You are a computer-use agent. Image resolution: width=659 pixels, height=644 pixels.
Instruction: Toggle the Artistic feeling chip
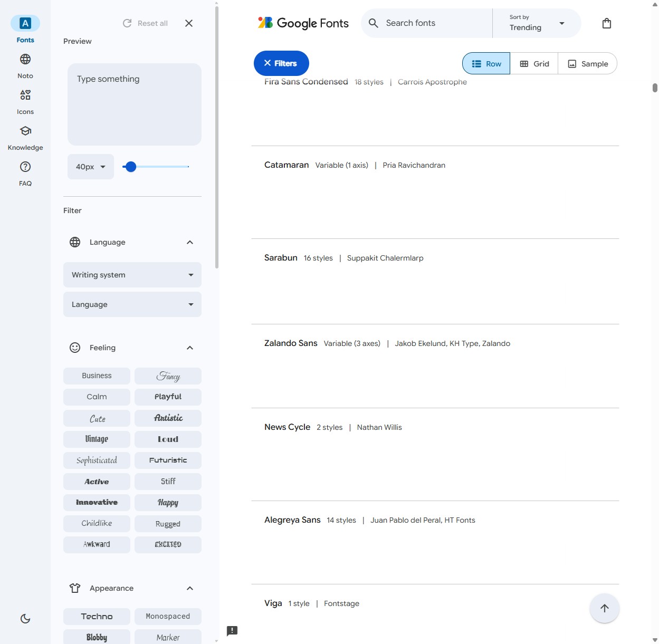[x=168, y=418]
